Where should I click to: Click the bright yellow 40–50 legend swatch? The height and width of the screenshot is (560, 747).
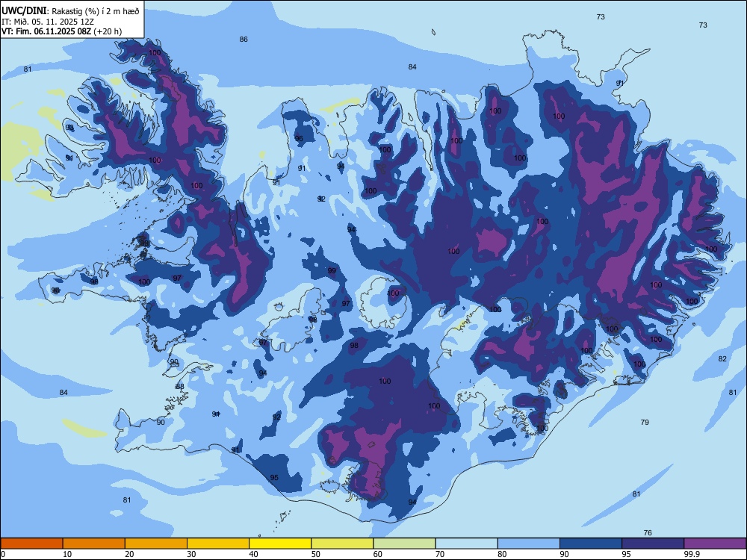pos(280,544)
